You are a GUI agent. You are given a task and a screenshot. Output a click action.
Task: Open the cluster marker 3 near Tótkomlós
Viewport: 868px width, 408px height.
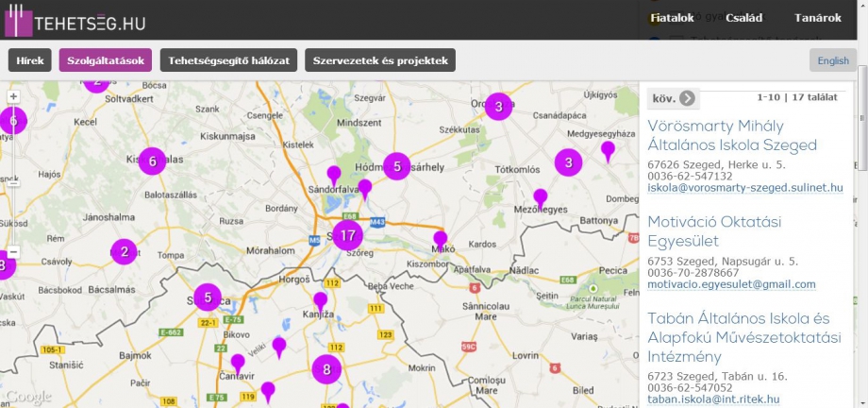pyautogui.click(x=569, y=162)
